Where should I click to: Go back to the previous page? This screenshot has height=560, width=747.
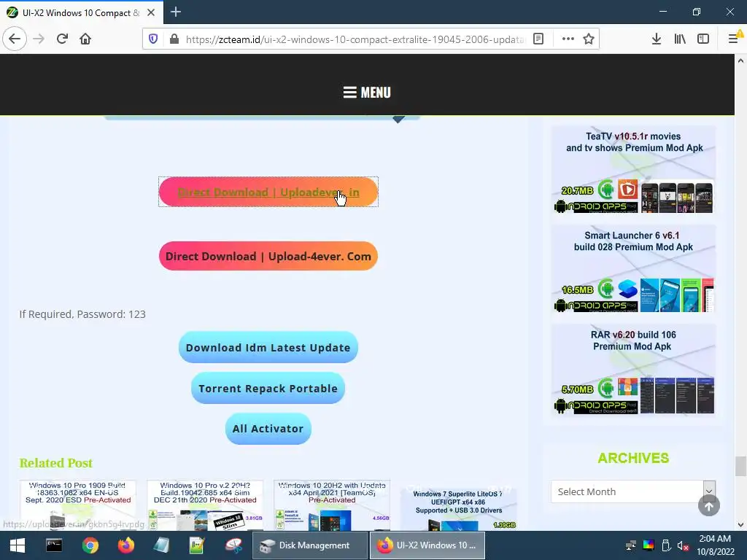[x=15, y=39]
